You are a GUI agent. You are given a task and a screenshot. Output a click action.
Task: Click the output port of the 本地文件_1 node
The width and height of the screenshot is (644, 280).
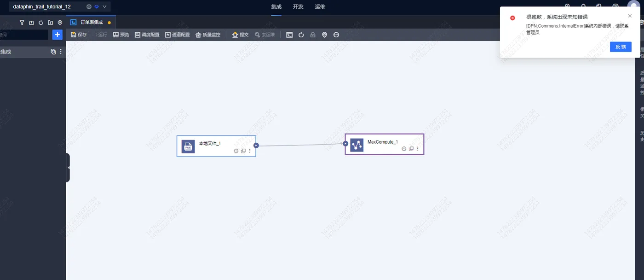[x=256, y=146]
